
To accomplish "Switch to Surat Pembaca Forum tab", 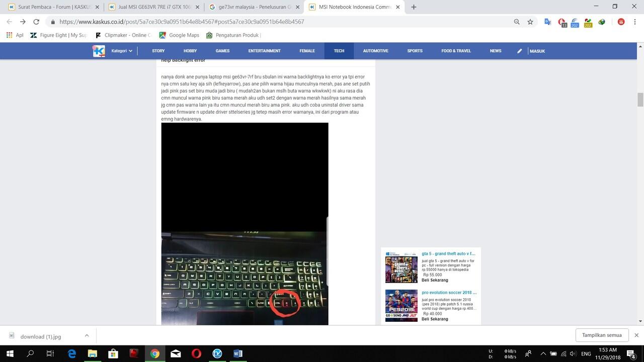I will [52, 7].
